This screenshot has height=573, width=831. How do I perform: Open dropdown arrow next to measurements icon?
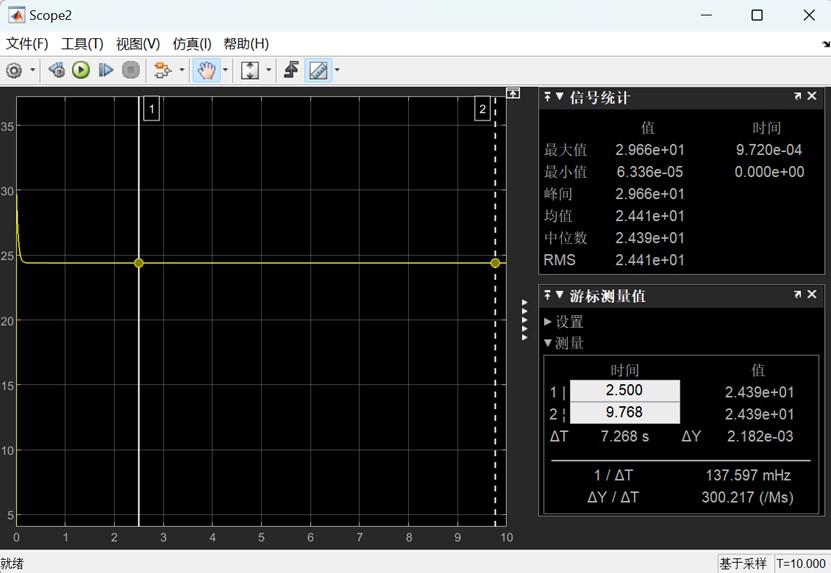tap(337, 70)
